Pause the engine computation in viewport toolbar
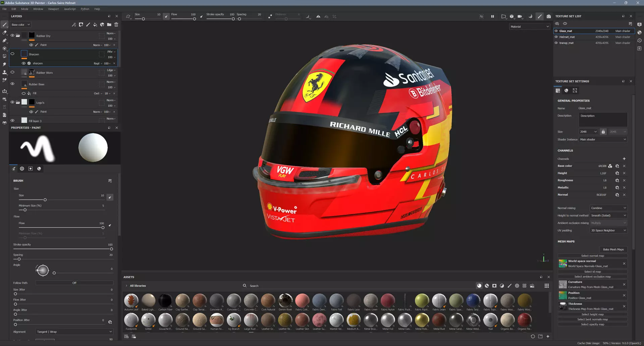644x346 pixels. click(492, 16)
